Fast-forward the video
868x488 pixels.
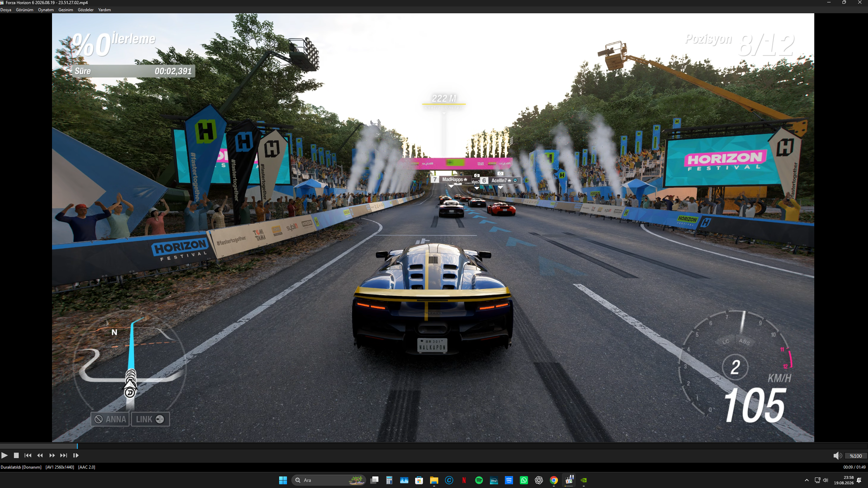(x=52, y=455)
